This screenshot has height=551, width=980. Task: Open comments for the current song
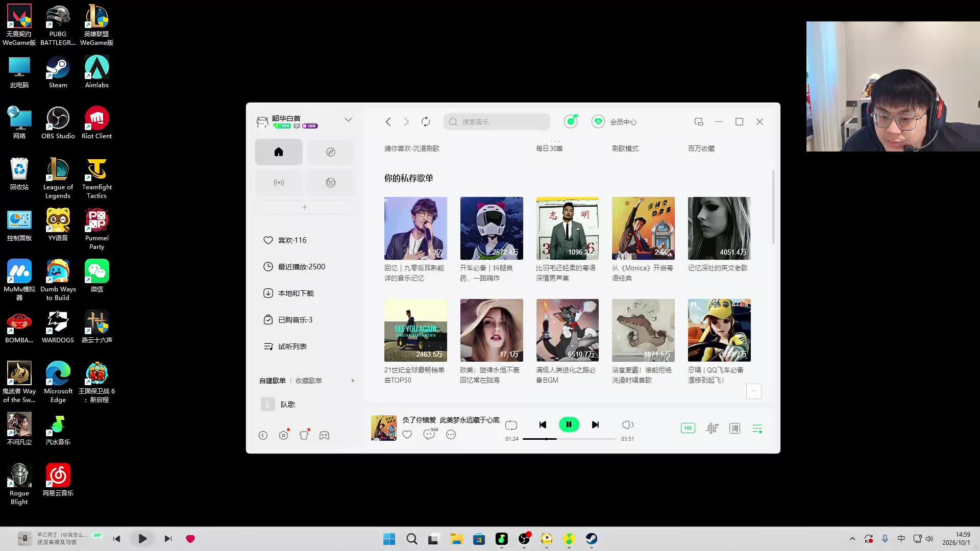coord(429,435)
